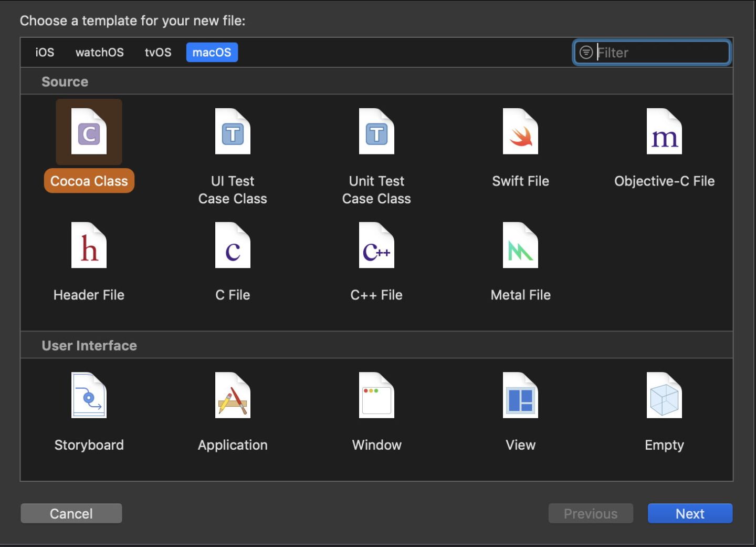Click the Next button to continue
Screen dimensions: 756x547
click(x=690, y=513)
